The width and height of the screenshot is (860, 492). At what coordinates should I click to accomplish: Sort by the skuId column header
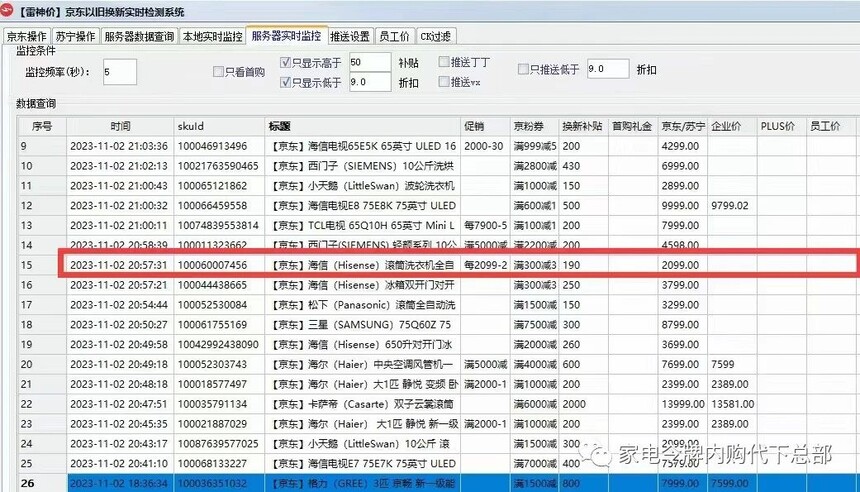point(219,126)
